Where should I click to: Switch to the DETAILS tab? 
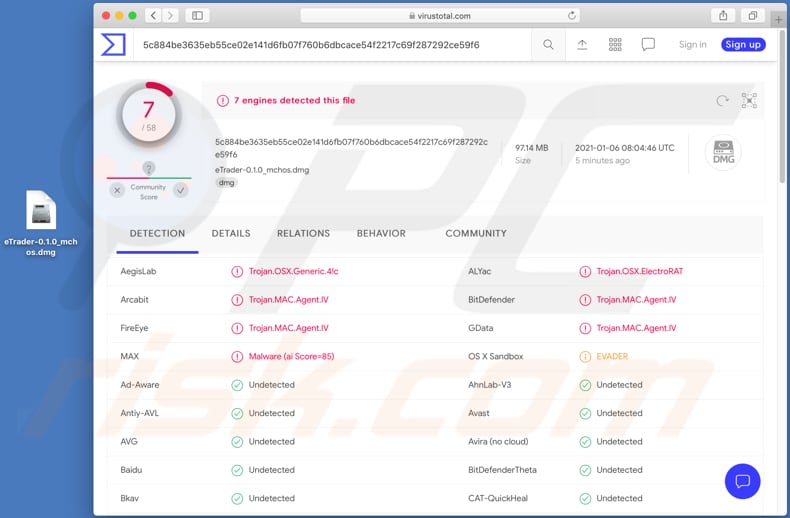231,233
